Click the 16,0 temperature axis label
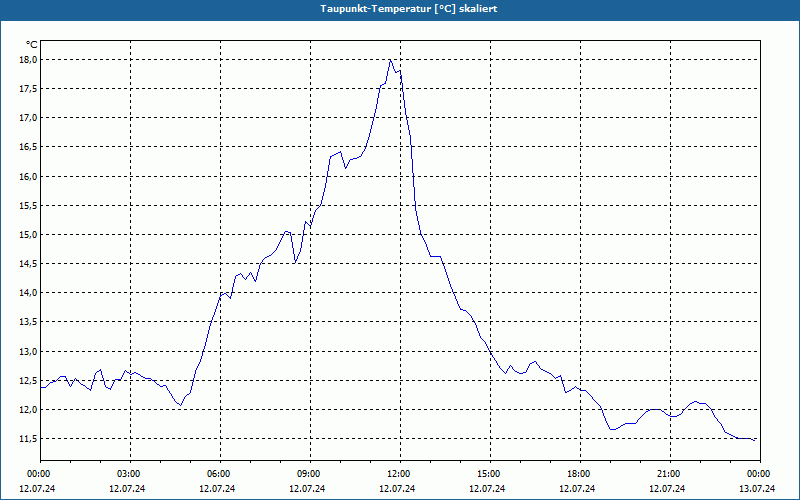This screenshot has width=800, height=500. [29, 177]
